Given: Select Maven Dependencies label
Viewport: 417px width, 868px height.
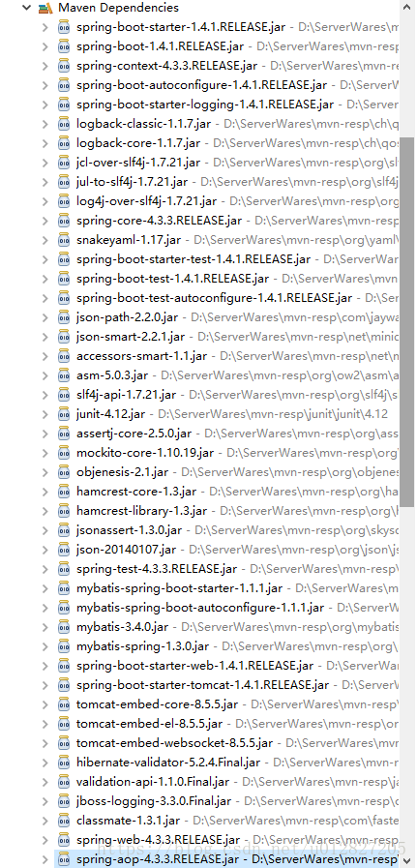Looking at the screenshot, I should [118, 8].
